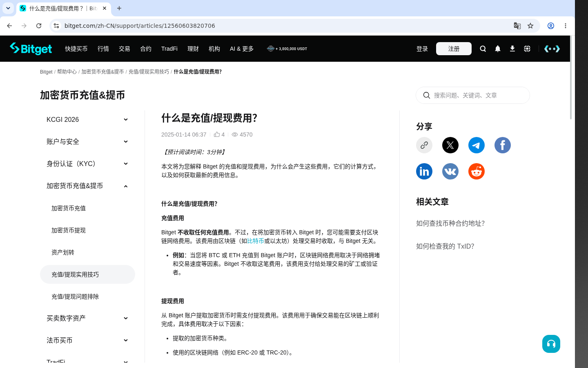588x368 pixels.
Task: Expand the 买卖数字资产 sidebar section
Action: coord(87,318)
